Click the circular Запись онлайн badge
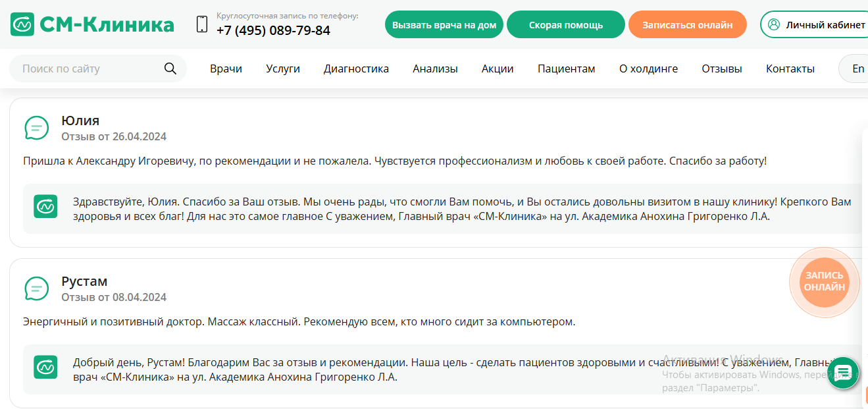Image resolution: width=868 pixels, height=409 pixels. [823, 282]
